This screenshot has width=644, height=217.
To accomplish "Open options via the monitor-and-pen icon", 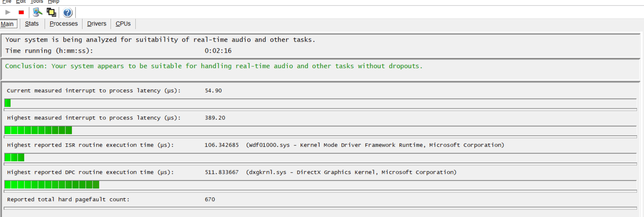I will click(x=37, y=13).
